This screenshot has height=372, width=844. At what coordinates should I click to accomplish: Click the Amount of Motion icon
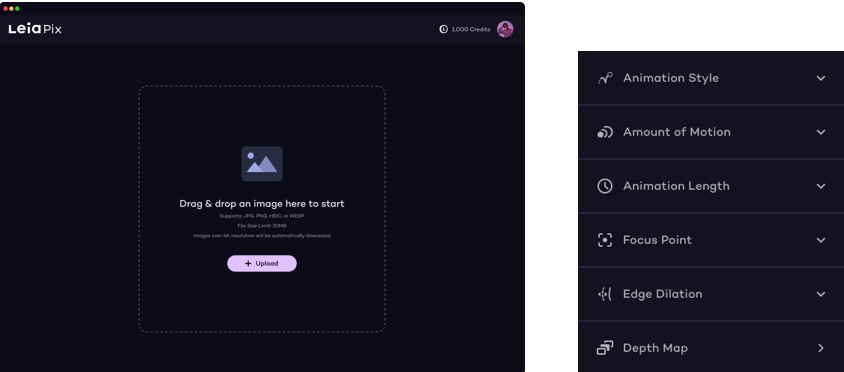pyautogui.click(x=605, y=132)
